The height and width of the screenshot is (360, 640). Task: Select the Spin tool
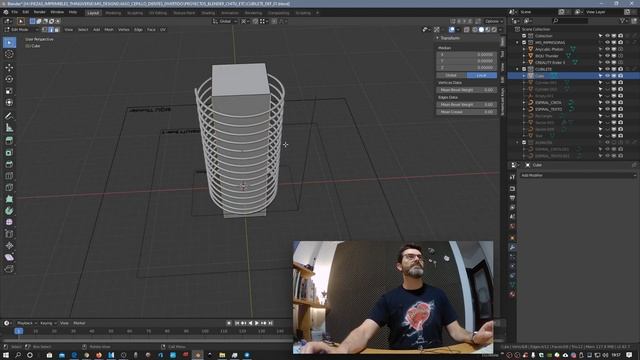[x=9, y=211]
